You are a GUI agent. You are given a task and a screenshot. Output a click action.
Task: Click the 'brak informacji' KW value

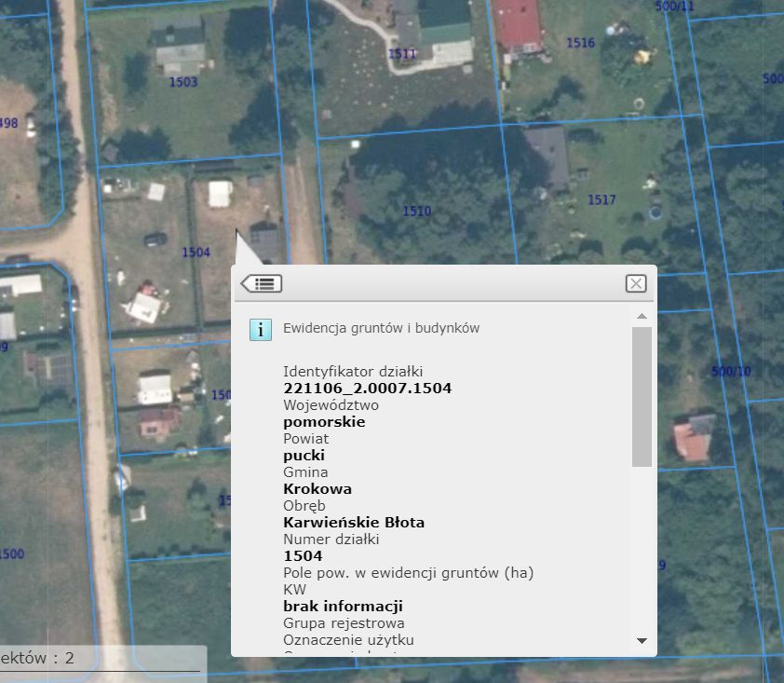click(x=343, y=606)
